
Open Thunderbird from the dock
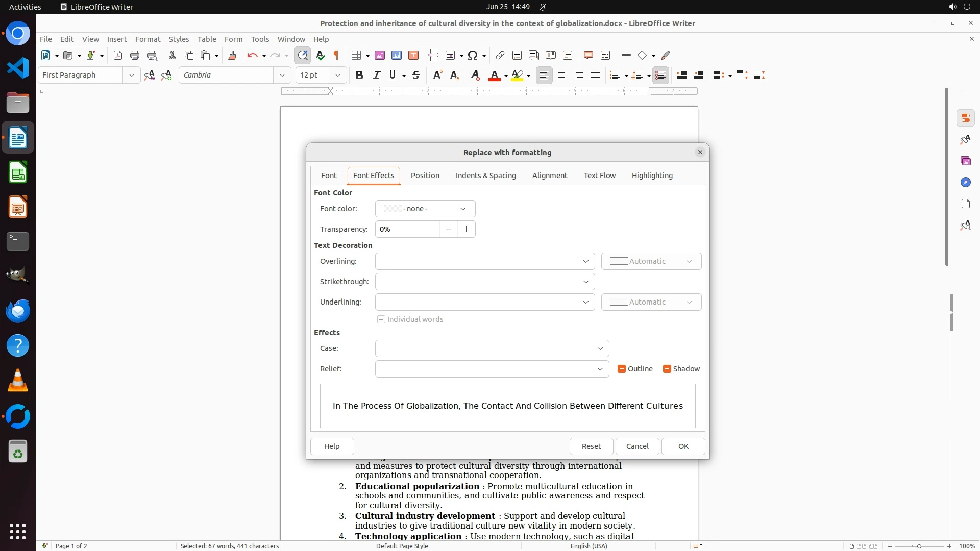tap(18, 311)
